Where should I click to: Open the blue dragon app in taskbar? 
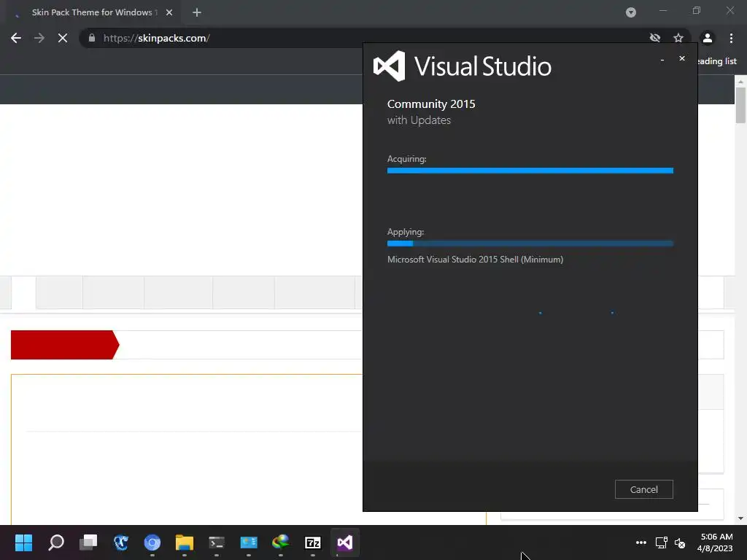(x=120, y=542)
